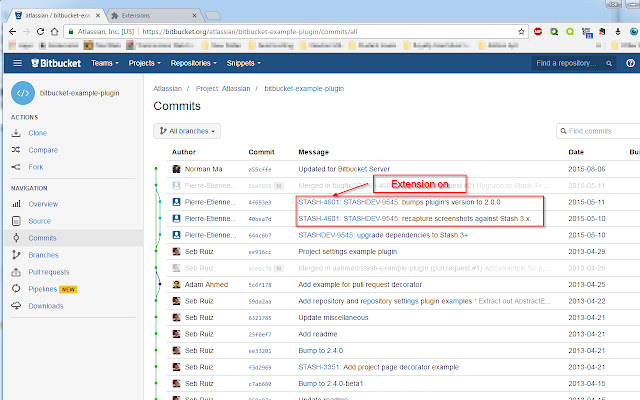Open commit hash 44693e3
Image resolution: width=640 pixels, height=400 pixels.
click(260, 202)
